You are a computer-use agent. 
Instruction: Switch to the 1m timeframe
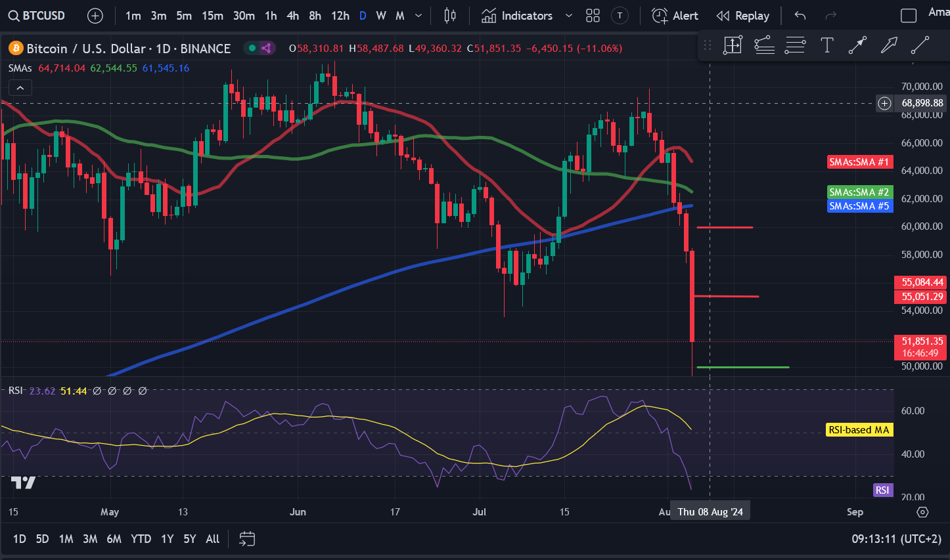[133, 16]
